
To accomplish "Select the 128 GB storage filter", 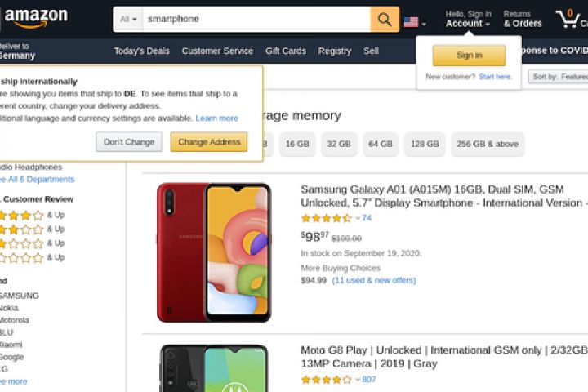I will tap(425, 144).
